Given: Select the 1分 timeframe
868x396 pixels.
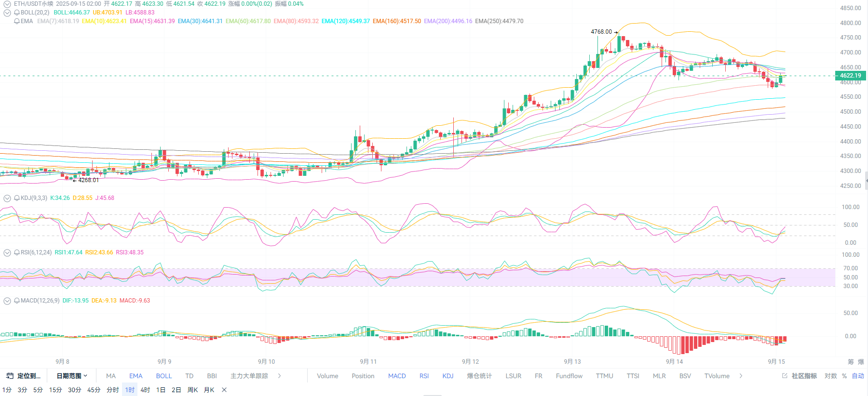Looking at the screenshot, I should point(7,390).
